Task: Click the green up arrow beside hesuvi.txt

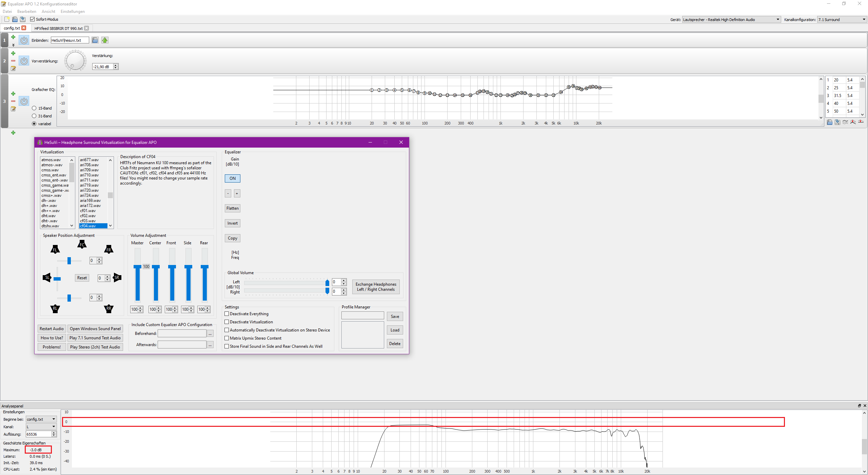Action: click(x=105, y=40)
